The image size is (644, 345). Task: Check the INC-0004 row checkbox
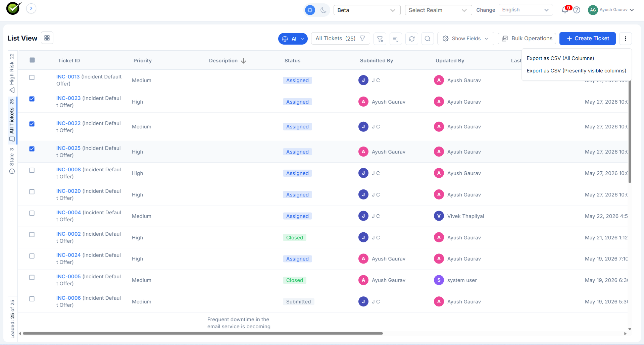(32, 213)
